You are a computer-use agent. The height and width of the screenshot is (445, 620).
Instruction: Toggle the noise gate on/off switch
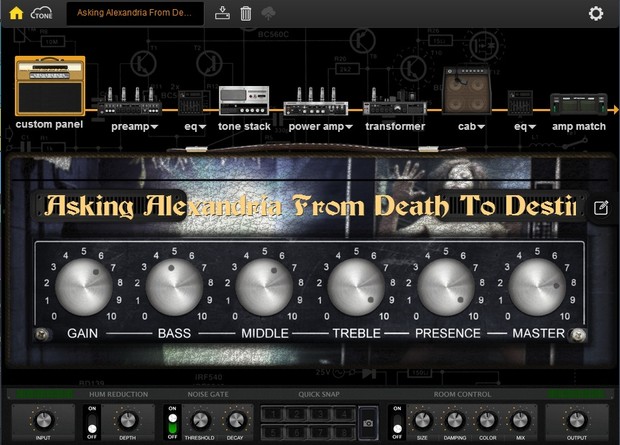point(172,422)
